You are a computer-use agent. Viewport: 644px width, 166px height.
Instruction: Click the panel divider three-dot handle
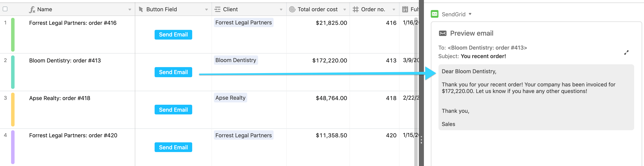421,140
